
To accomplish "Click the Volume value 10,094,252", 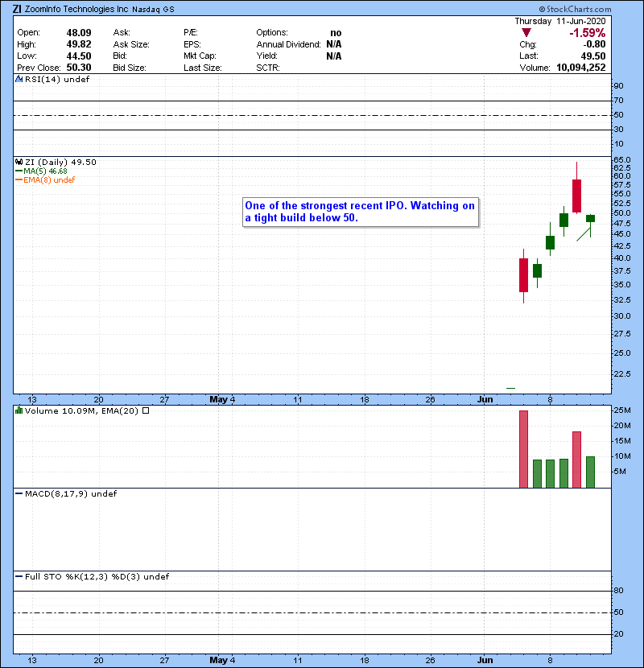I will pos(581,68).
